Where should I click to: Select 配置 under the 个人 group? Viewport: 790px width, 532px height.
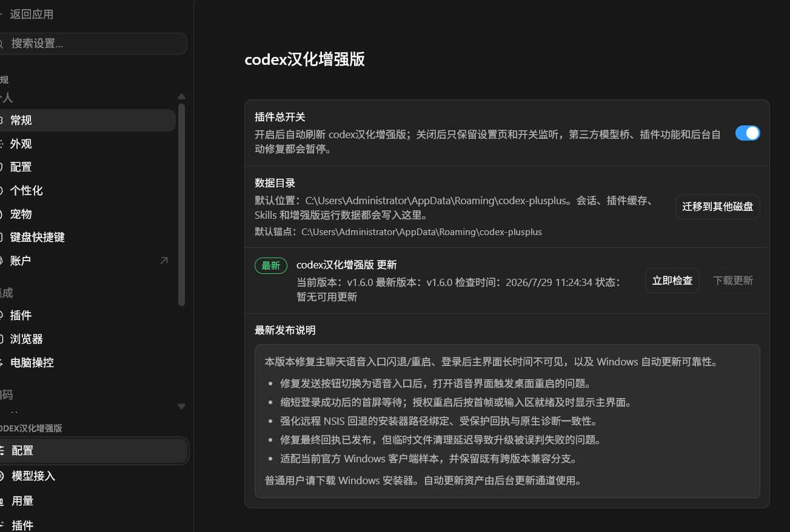[x=86, y=167]
